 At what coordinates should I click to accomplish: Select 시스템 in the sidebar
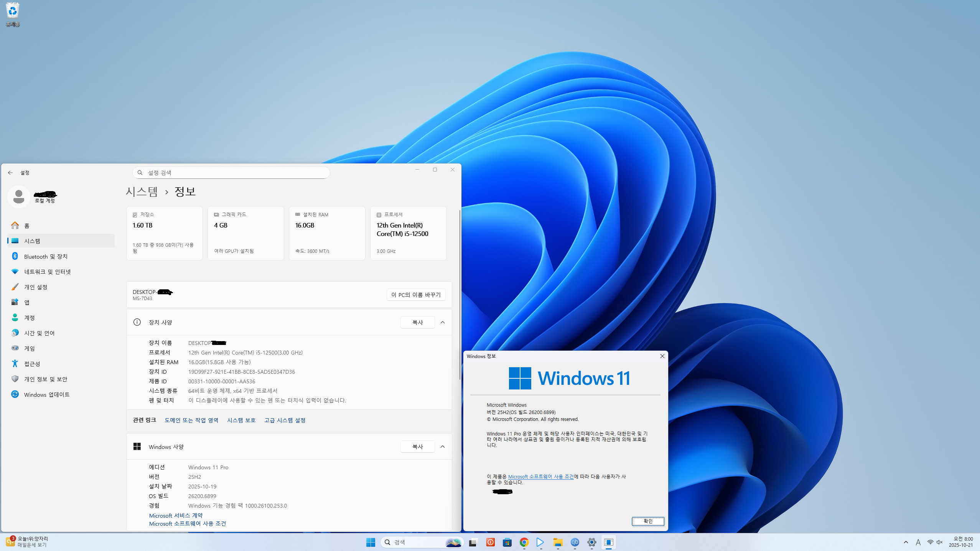(32, 241)
